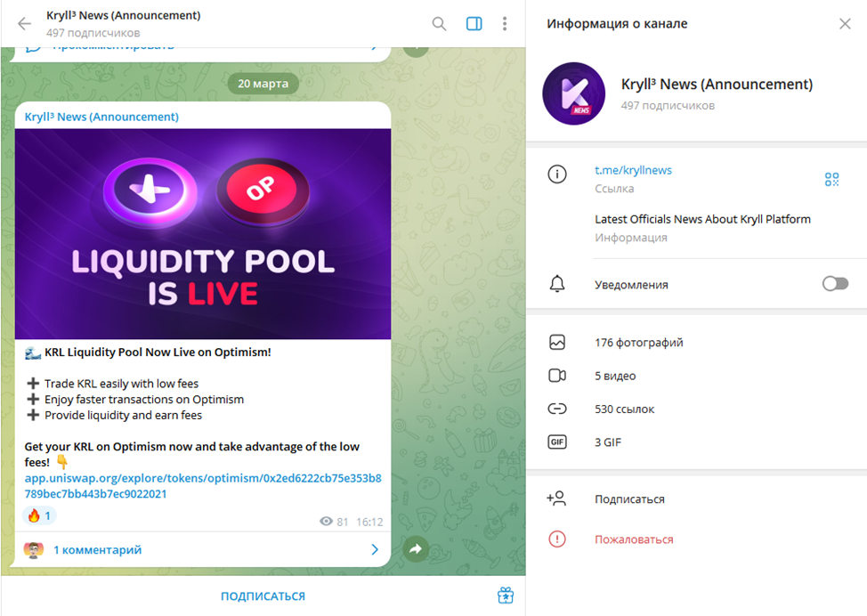Screen dimensions: 867x616
Task: Click the bell notifications icon
Action: tap(557, 284)
